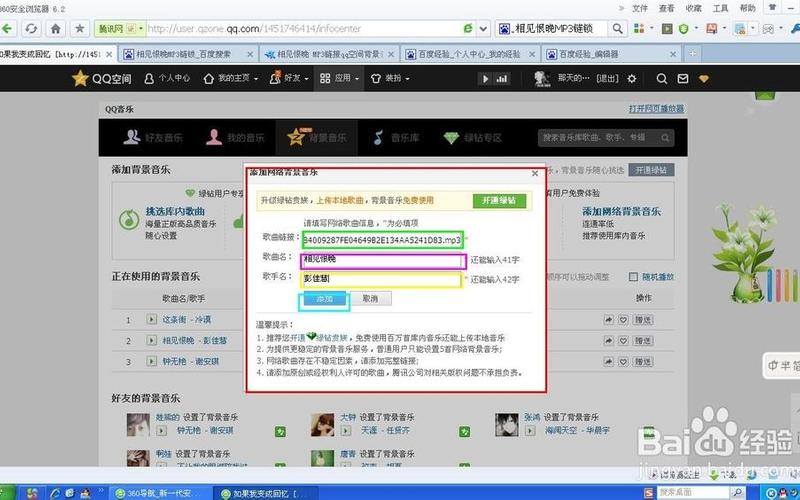Enable the 随机播放 checkbox
Screen dimensions: 800x500
coord(633,277)
